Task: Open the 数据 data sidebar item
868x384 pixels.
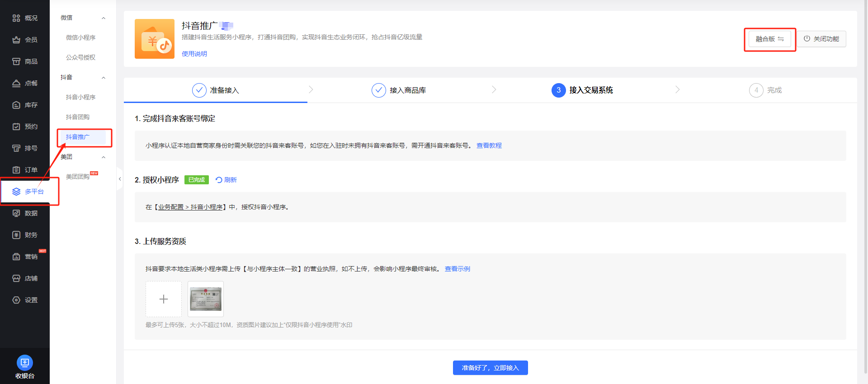Action: click(25, 213)
